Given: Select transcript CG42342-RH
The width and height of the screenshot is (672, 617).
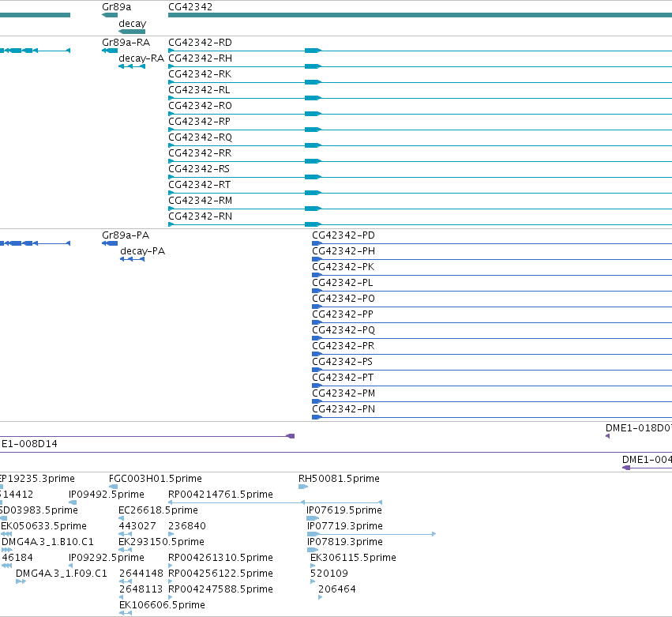Looking at the screenshot, I should click(x=200, y=58).
